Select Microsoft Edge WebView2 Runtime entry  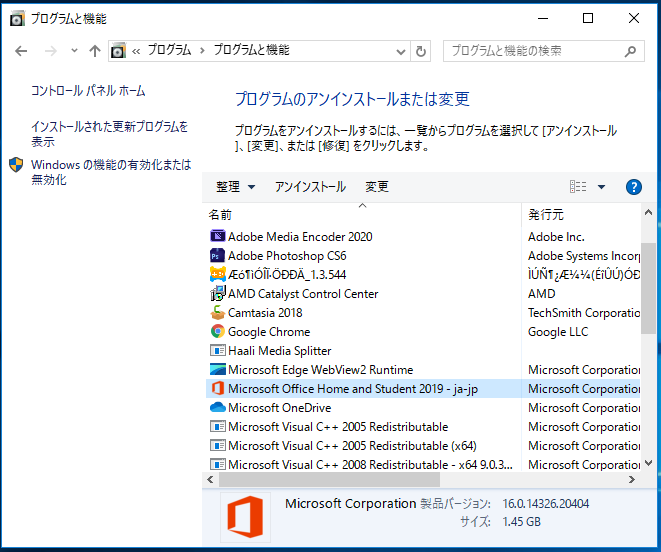point(320,369)
